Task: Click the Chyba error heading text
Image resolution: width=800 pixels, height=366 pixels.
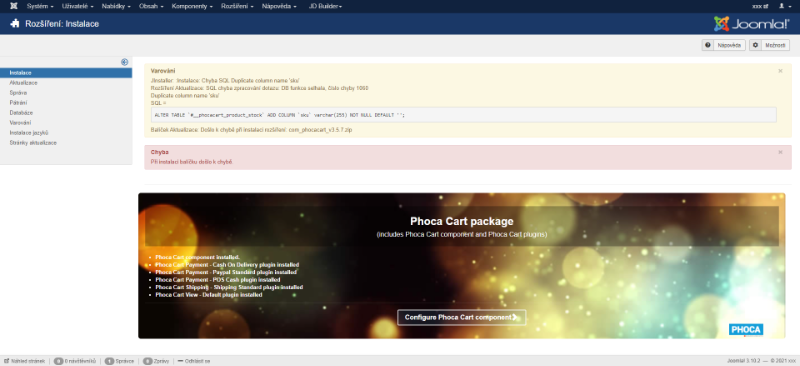Action: 160,152
